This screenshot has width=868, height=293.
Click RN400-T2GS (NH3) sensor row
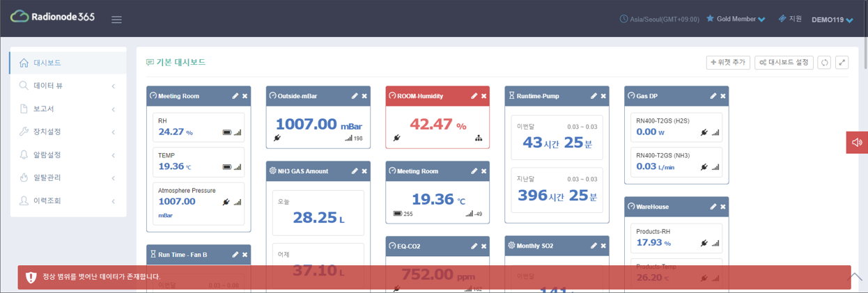point(676,162)
